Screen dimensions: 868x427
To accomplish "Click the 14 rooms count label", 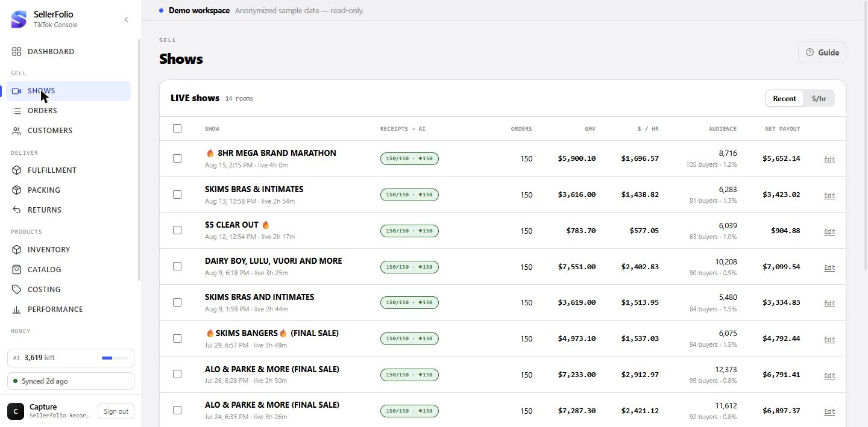I will (x=239, y=99).
